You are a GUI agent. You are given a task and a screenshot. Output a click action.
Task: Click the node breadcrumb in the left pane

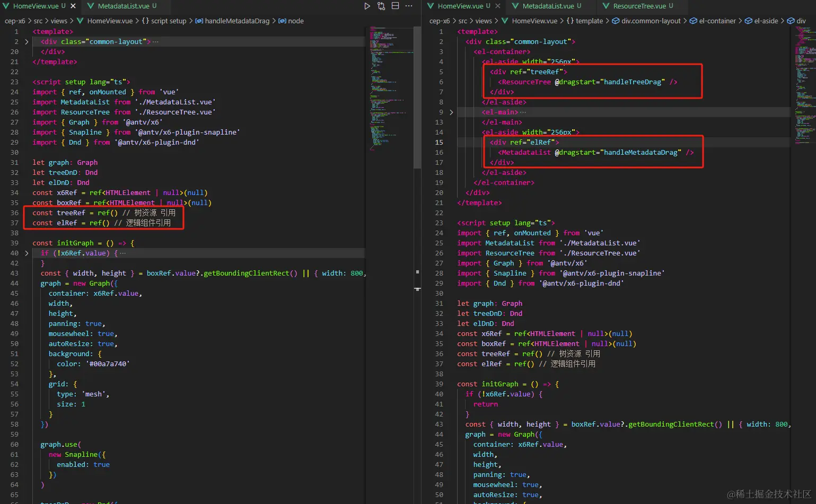(x=295, y=21)
